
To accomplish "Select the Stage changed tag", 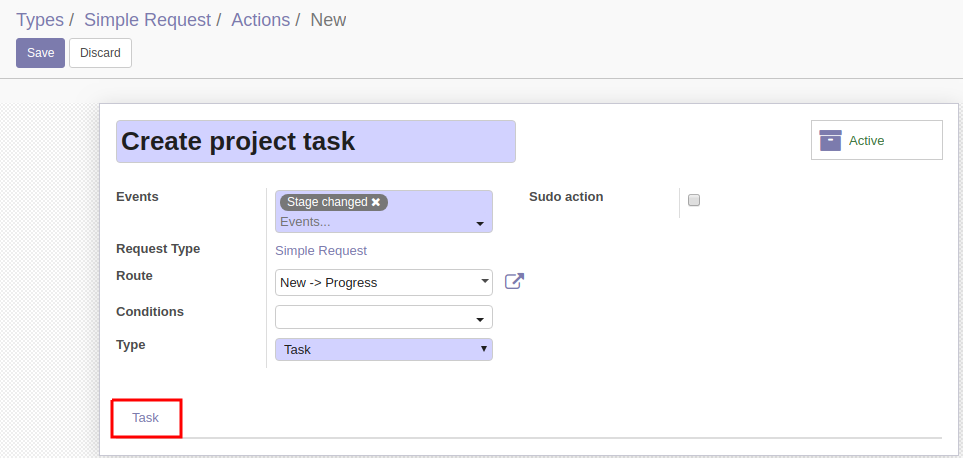I will coord(327,202).
